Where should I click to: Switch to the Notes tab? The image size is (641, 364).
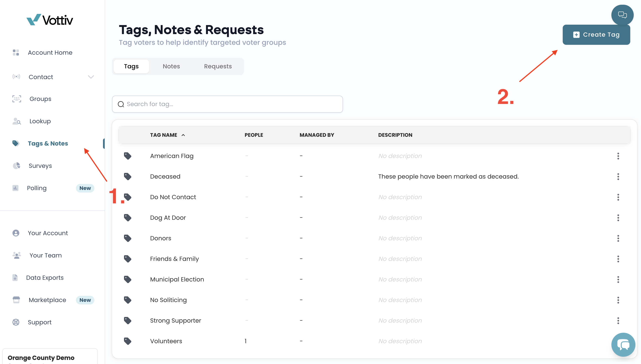pyautogui.click(x=171, y=66)
